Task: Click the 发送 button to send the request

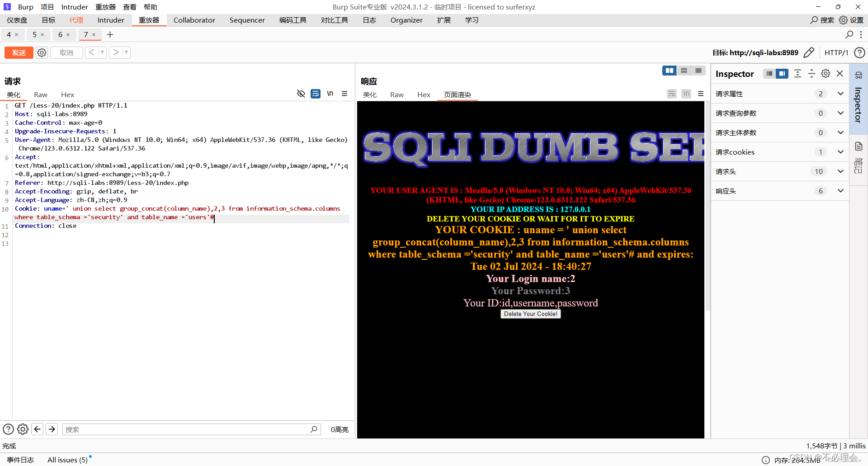Action: tap(19, 52)
